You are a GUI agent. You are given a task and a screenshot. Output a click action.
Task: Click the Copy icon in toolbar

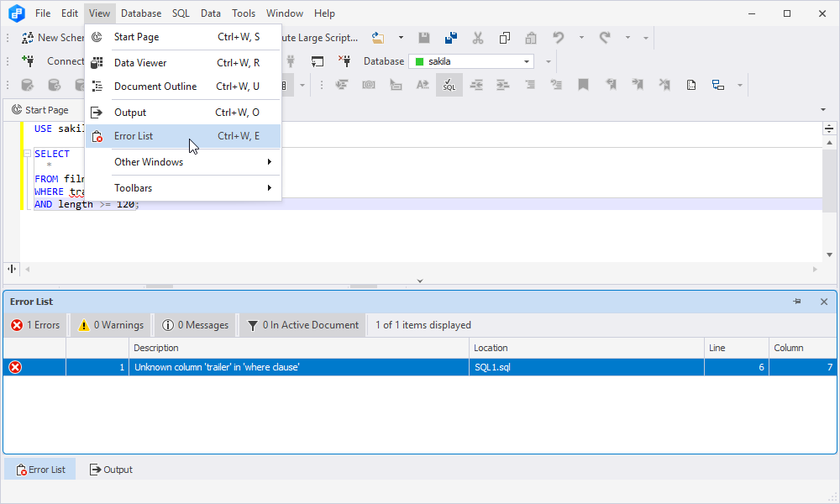click(x=504, y=38)
